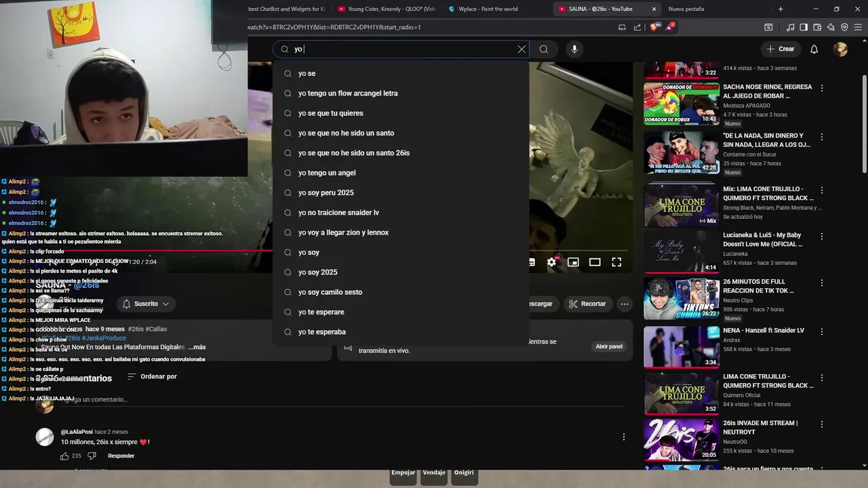The width and height of the screenshot is (868, 488).
Task: Expand the Suscrito notification dropdown
Action: tap(146, 304)
